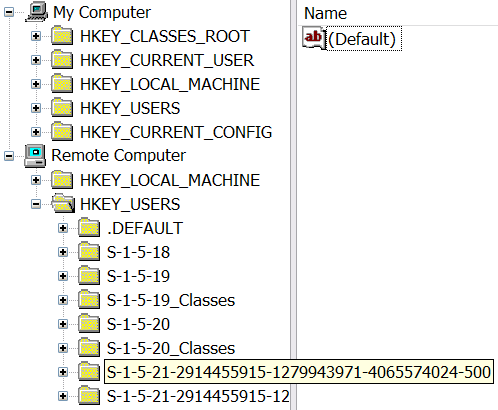Click the Remote Computer icon

tap(35, 156)
